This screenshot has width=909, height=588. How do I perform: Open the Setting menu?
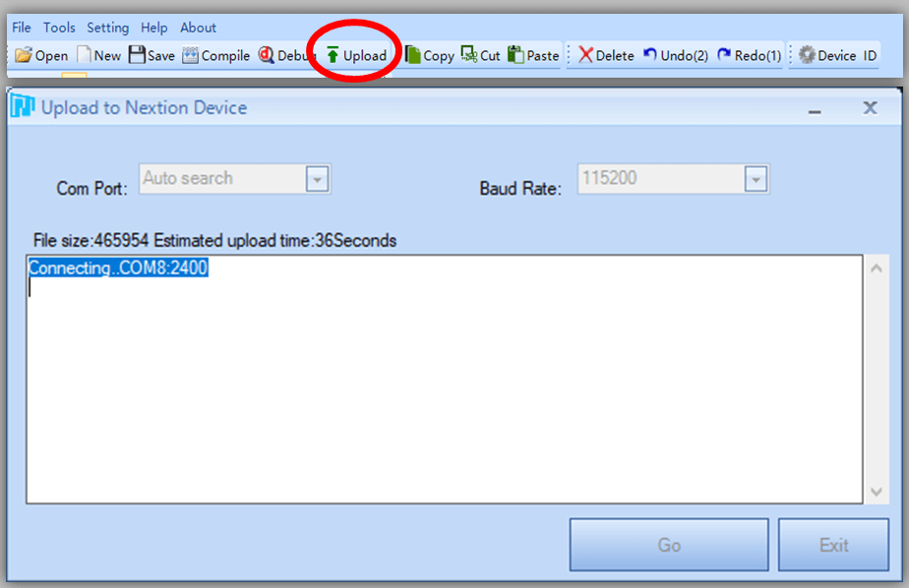pyautogui.click(x=108, y=28)
